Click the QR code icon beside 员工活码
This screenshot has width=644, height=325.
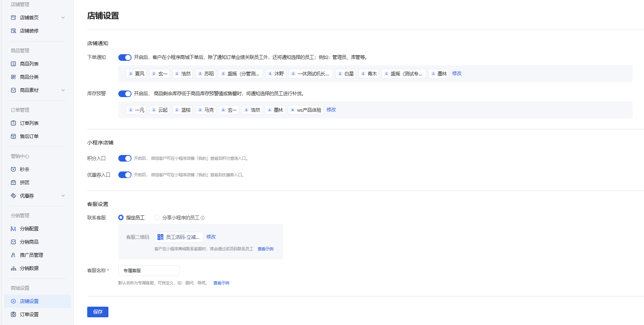click(x=160, y=237)
